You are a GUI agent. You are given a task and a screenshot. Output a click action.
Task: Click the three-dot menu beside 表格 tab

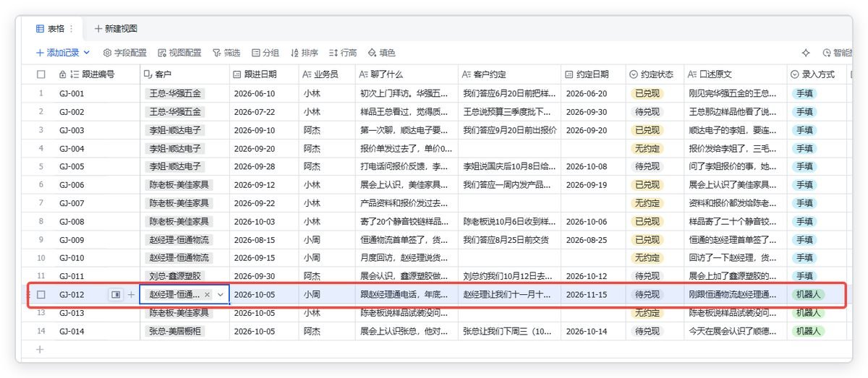click(71, 29)
